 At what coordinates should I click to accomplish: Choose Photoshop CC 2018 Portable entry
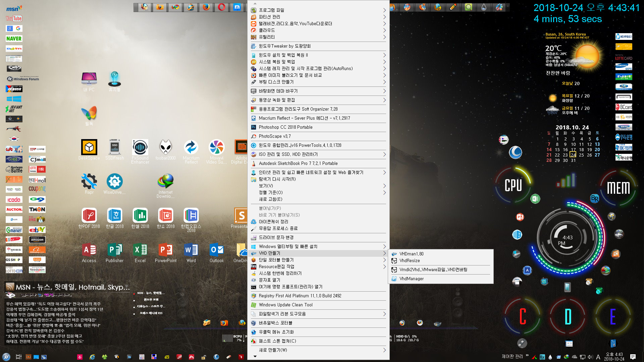(318, 127)
